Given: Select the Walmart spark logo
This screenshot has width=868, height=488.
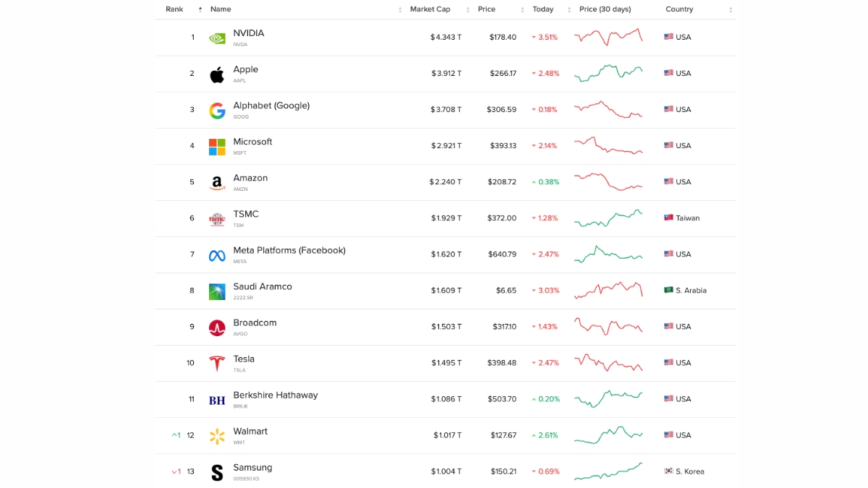Looking at the screenshot, I should coord(216,435).
